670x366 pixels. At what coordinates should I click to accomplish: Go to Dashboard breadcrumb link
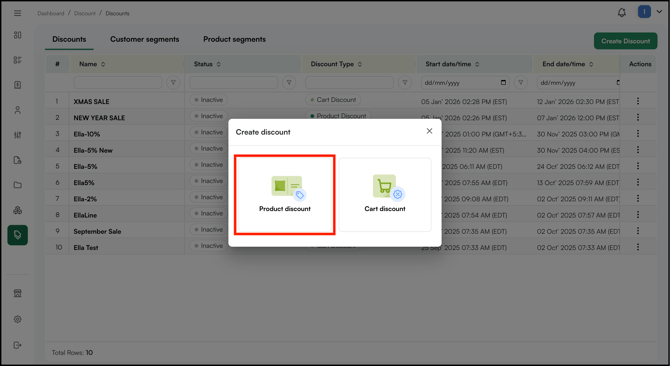[50, 13]
